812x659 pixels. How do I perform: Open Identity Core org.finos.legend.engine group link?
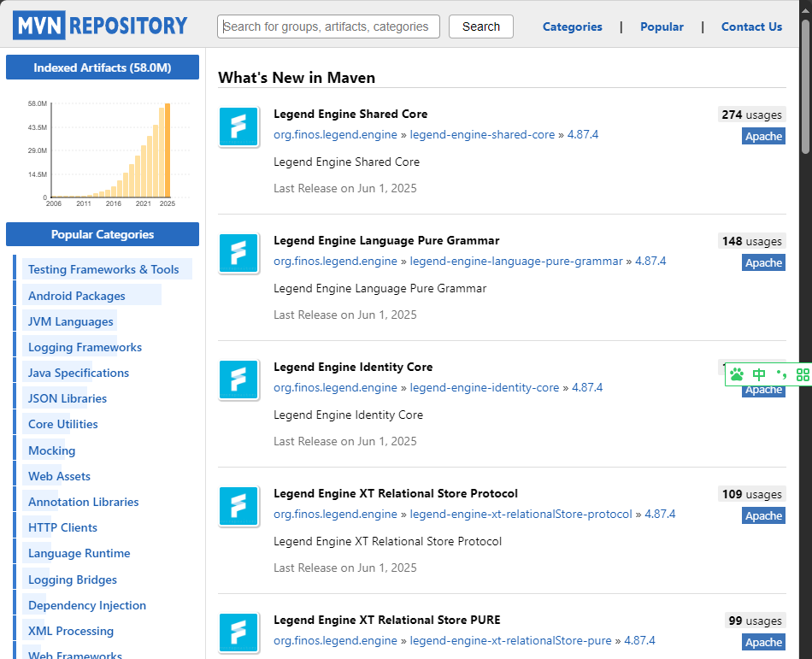(335, 388)
